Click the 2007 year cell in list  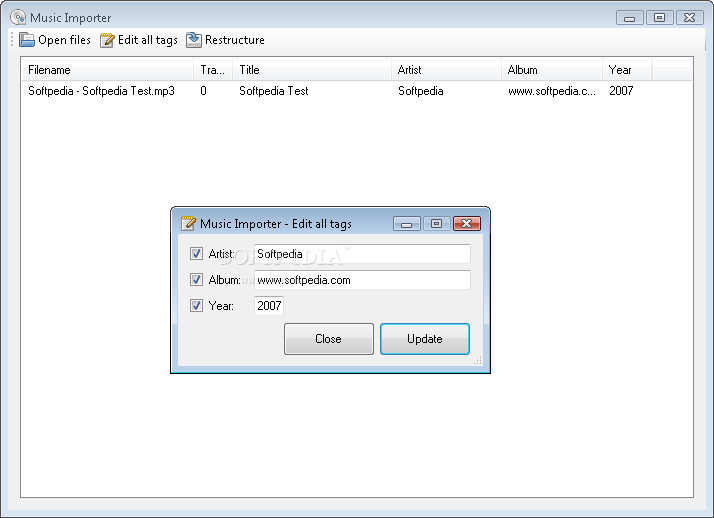click(621, 91)
